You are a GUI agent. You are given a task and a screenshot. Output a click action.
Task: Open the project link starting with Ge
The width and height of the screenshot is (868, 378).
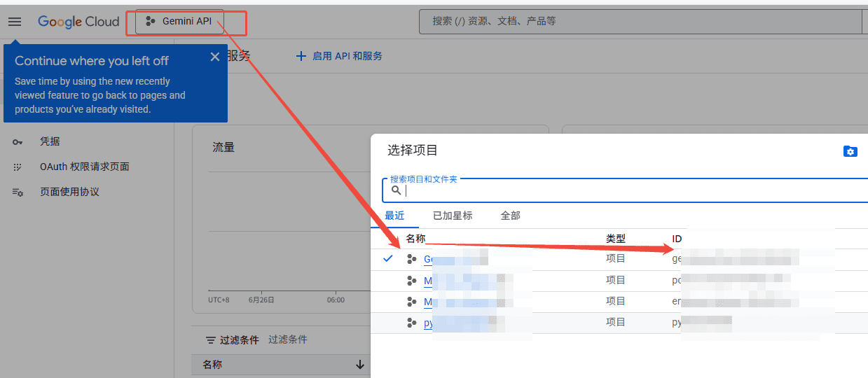428,259
